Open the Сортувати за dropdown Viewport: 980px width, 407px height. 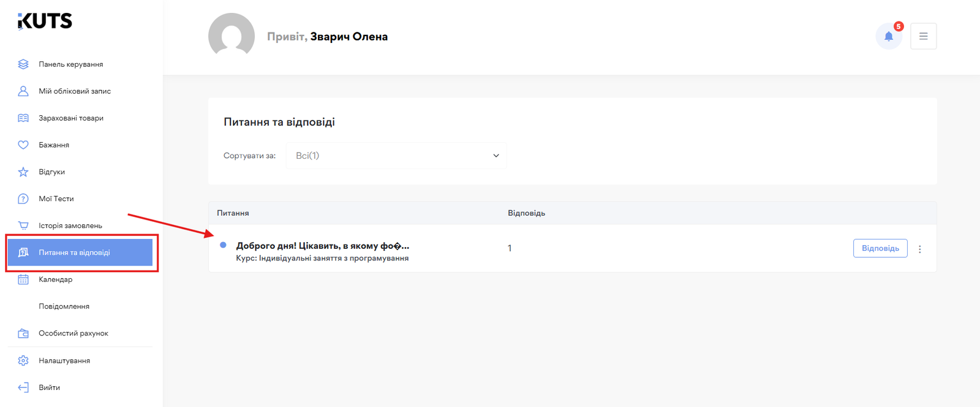396,156
